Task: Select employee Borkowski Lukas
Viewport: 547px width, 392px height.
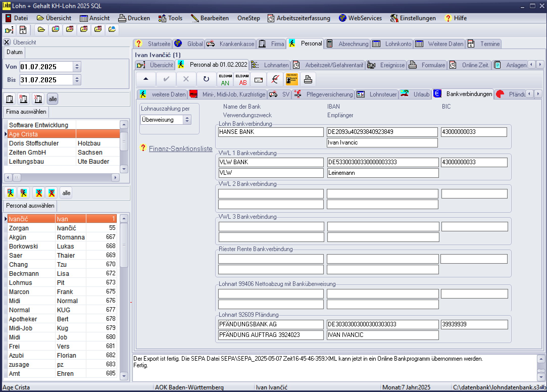Action: tap(62, 246)
